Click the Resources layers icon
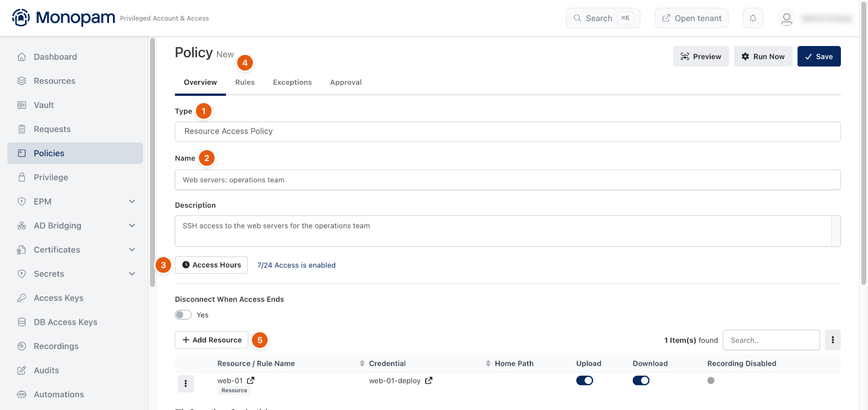The image size is (868, 410). [x=22, y=81]
